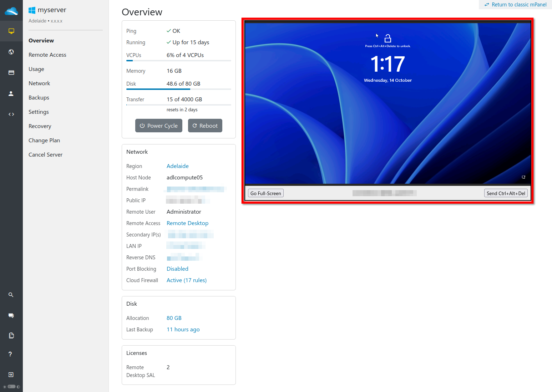Click the logout exit icon in sidebar
The height and width of the screenshot is (392, 552).
pos(11,375)
